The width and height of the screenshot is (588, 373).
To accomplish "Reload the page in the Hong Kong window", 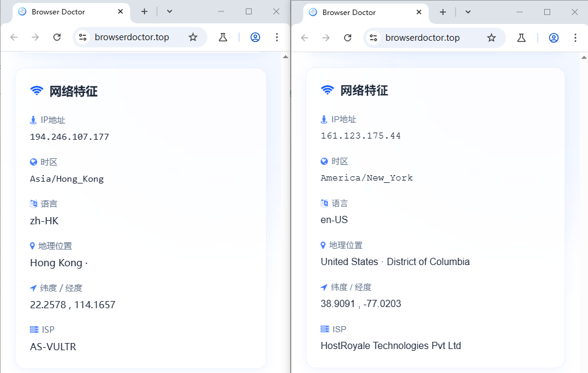I will point(57,37).
